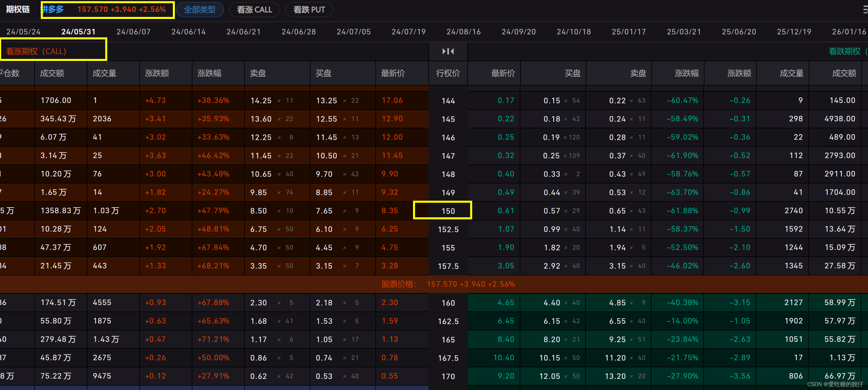Select strike price 146

tap(448, 137)
